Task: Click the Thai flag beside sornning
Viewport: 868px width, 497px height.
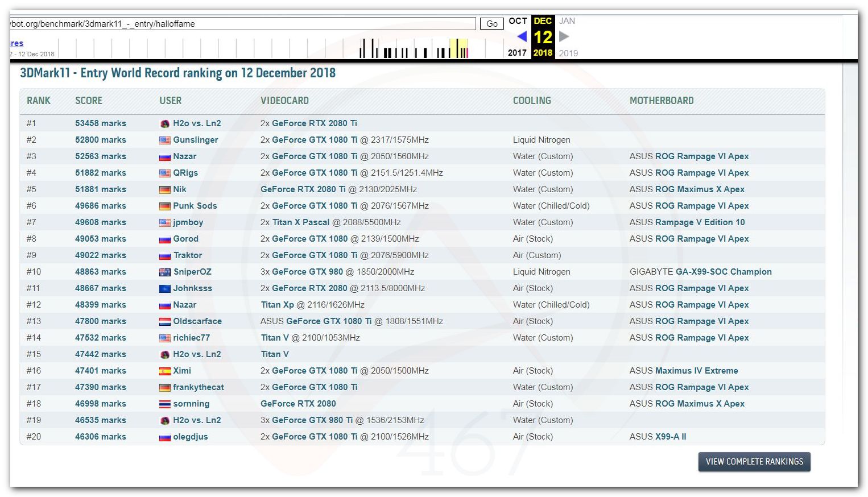Action: click(165, 404)
